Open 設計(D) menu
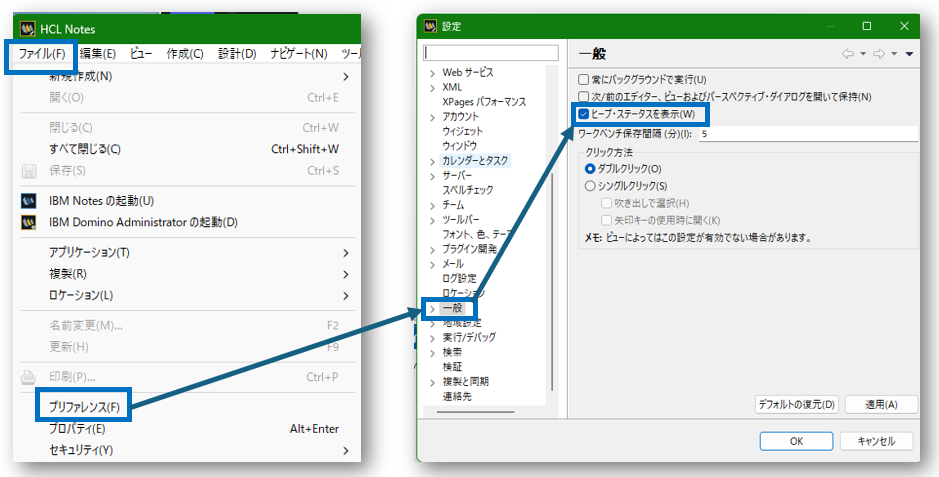 [237, 54]
